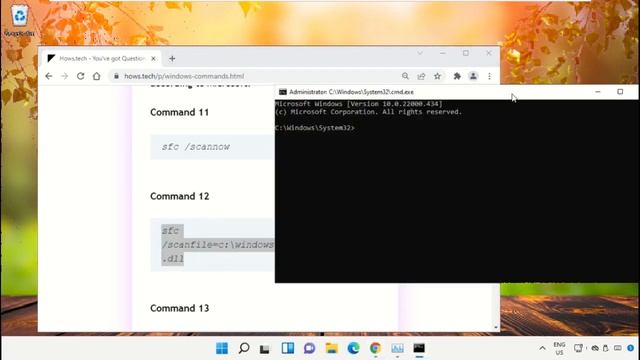The image size is (640, 360).
Task: Show hidden system tray icons
Action: (x=542, y=348)
